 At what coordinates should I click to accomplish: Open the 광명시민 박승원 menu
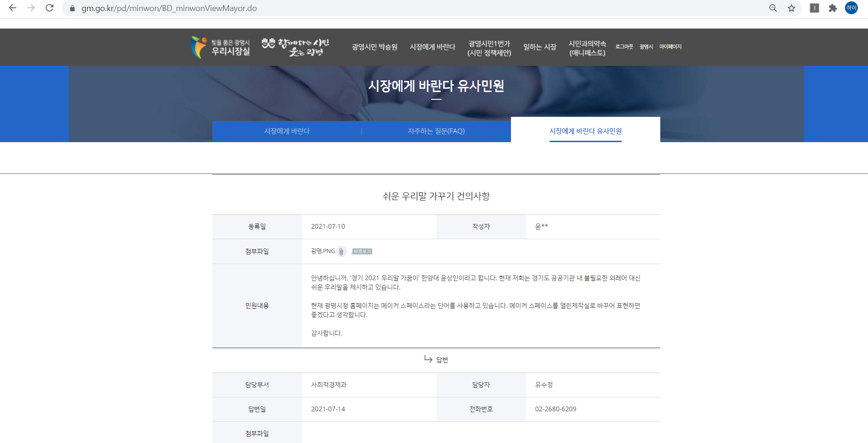(374, 47)
